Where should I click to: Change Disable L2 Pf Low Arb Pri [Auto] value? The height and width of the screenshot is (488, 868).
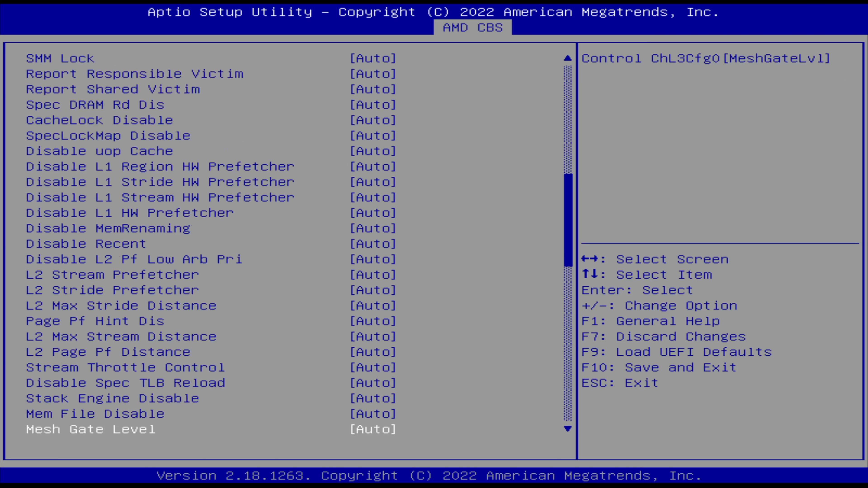click(x=373, y=259)
